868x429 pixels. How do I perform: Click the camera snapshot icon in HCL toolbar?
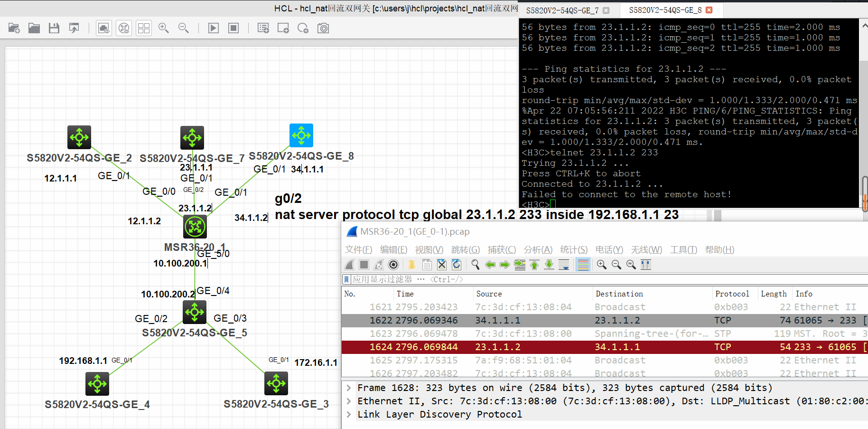pyautogui.click(x=323, y=29)
